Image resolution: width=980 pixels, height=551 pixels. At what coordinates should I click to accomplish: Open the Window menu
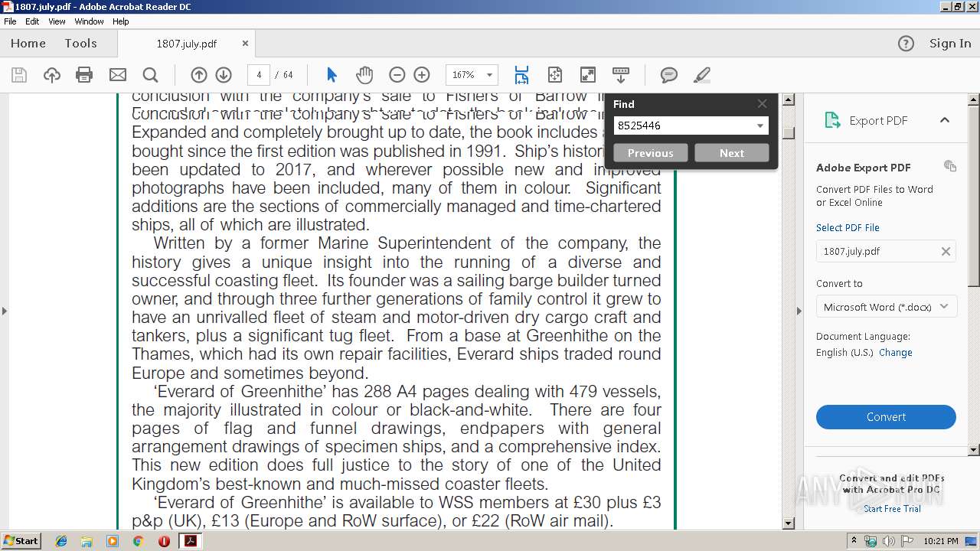(89, 21)
